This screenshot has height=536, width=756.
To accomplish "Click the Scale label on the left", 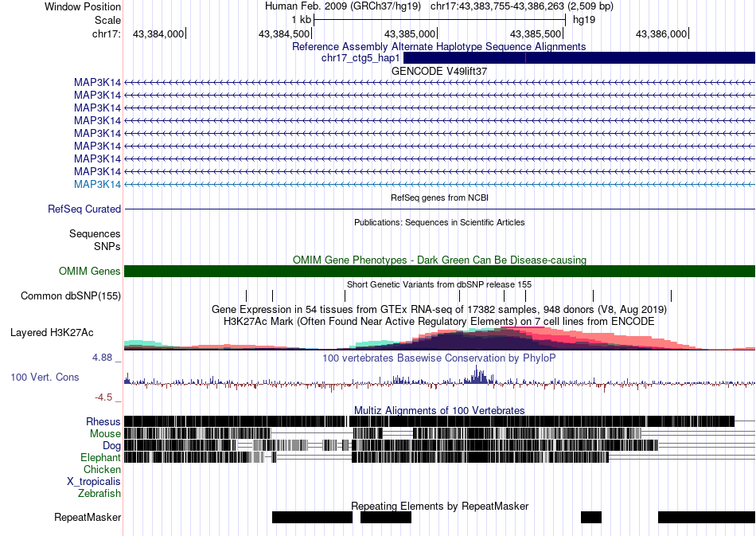I will coord(107,20).
